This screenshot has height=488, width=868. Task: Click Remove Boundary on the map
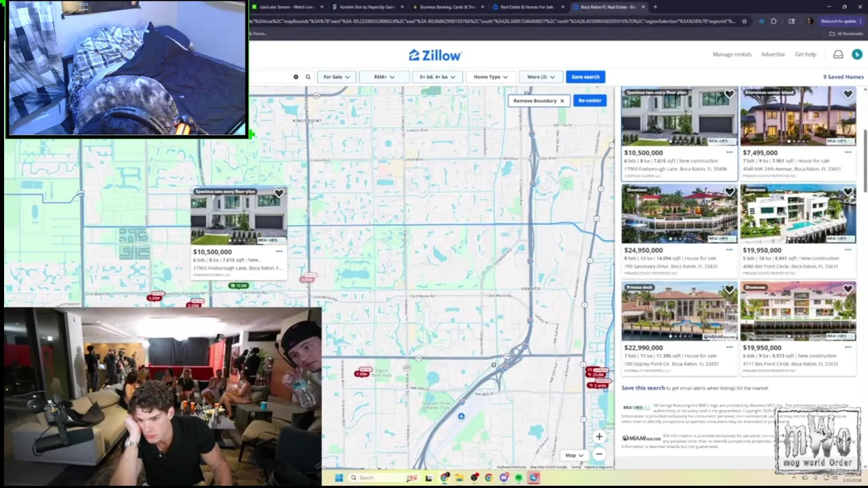[x=538, y=100]
